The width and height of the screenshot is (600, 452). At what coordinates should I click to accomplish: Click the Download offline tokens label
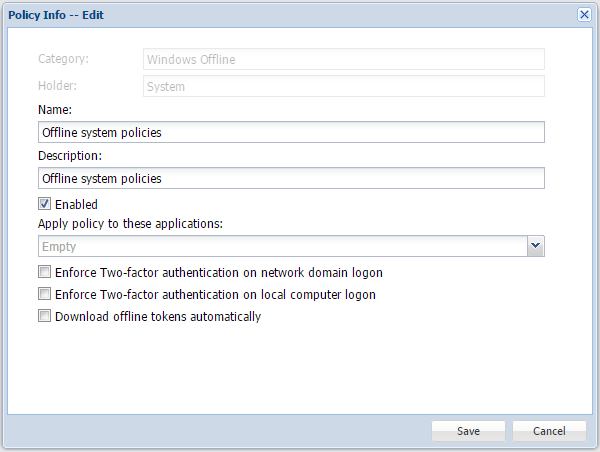(158, 317)
